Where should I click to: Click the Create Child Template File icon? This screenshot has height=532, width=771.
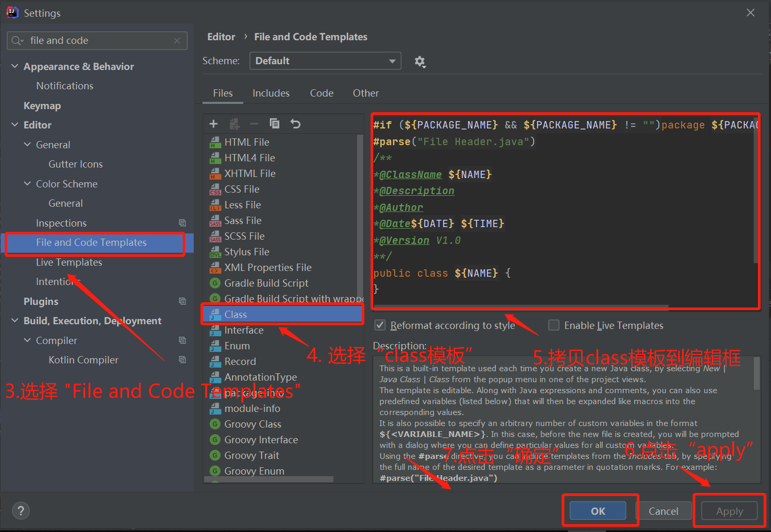click(234, 124)
